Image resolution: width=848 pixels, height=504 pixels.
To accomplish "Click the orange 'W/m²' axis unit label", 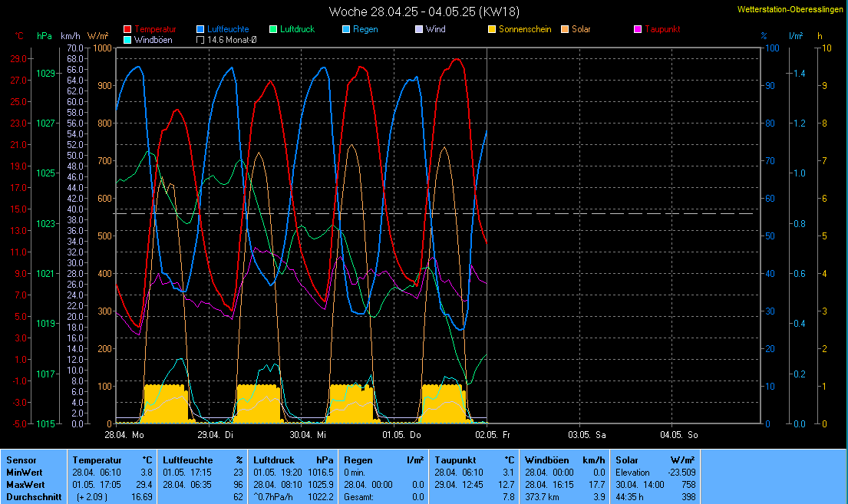I will point(98,36).
